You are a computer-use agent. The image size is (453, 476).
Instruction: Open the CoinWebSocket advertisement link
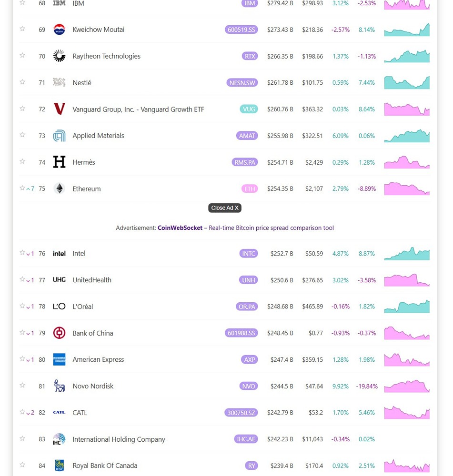(180, 228)
